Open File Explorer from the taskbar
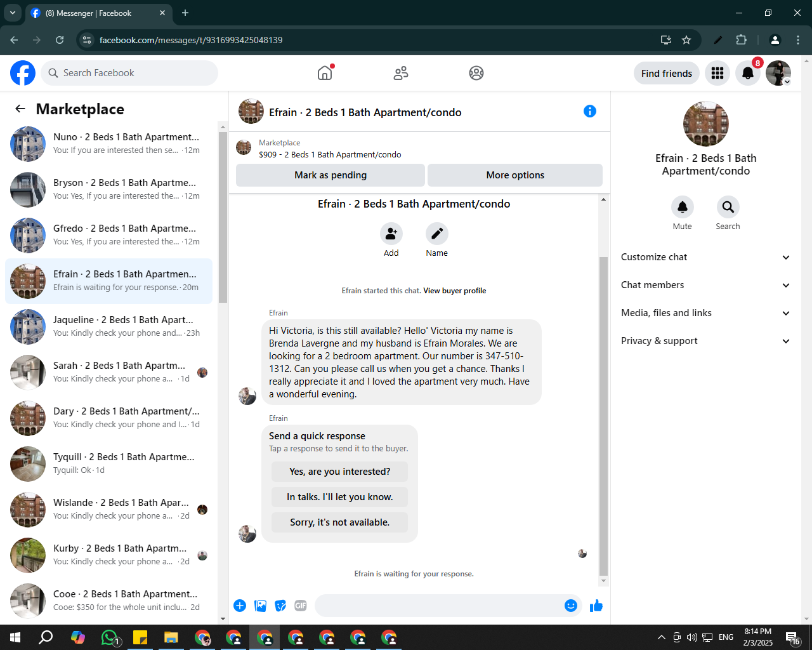 coord(171,637)
